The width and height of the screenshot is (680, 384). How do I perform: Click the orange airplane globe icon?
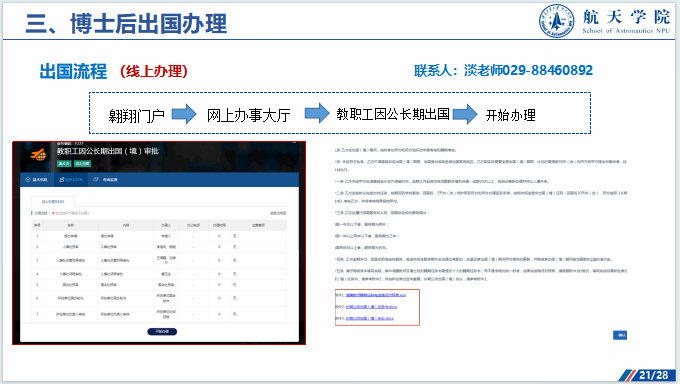point(38,154)
